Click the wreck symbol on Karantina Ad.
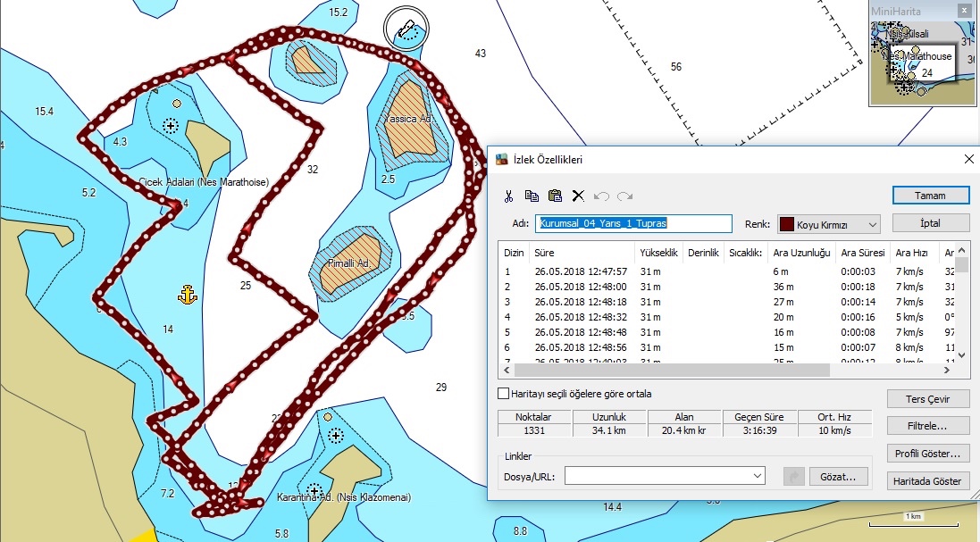 (x=314, y=490)
